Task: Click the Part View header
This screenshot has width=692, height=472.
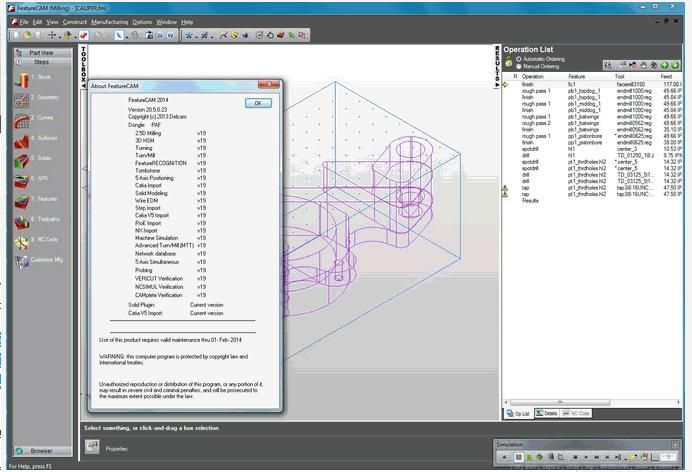Action: 40,52
